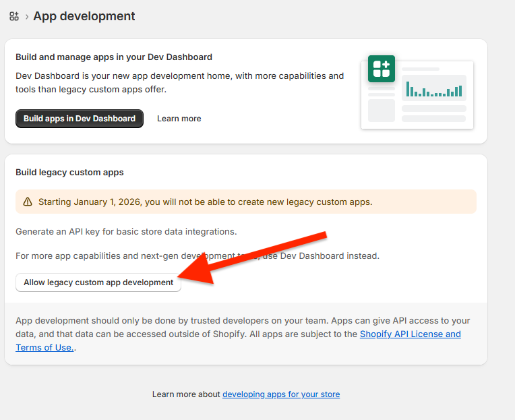Image resolution: width=515 pixels, height=420 pixels.
Task: Click the warning triangle icon in the banner
Action: click(28, 202)
